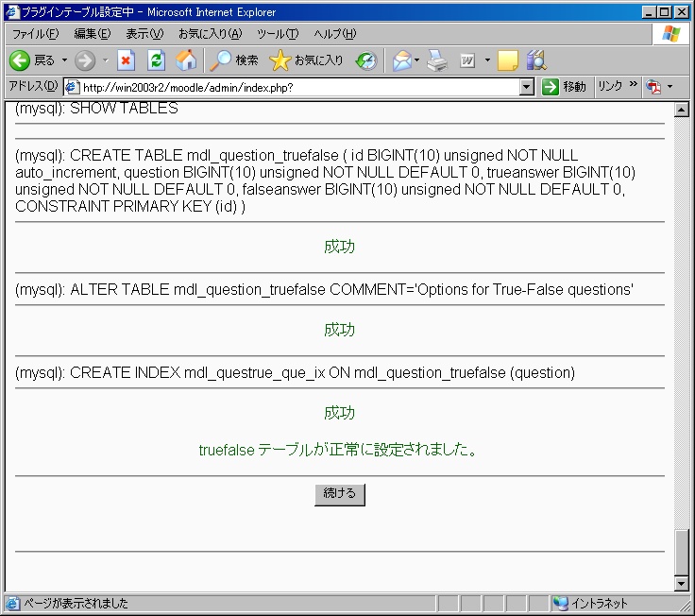This screenshot has height=616, width=695.
Task: Minimize the Internet Explorer window
Action: (x=649, y=12)
